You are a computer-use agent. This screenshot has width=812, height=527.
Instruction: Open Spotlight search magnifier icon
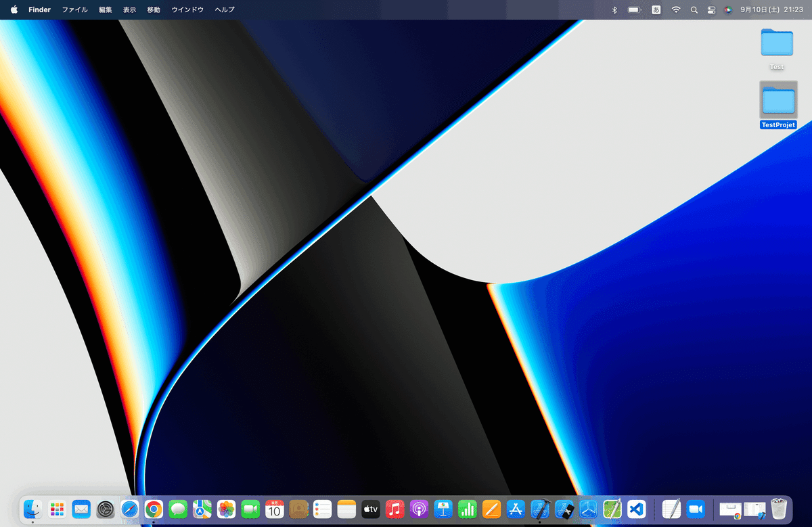click(694, 9)
